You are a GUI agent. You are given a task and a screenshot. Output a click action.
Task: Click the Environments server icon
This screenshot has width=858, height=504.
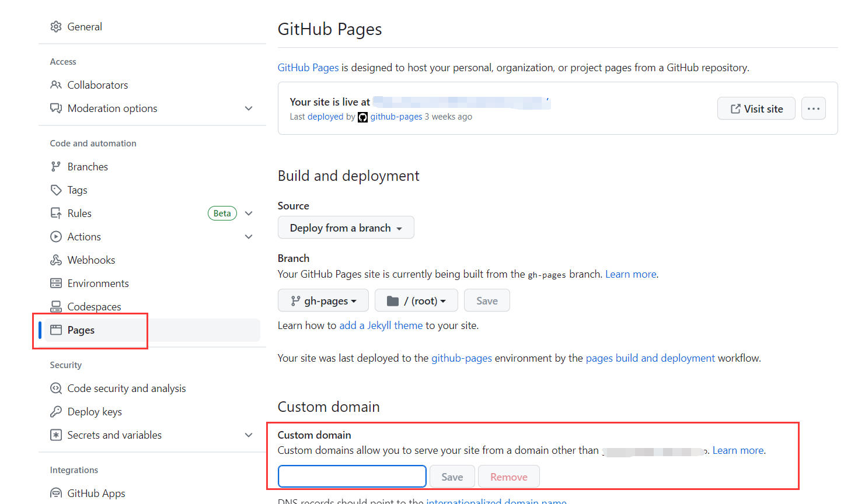pyautogui.click(x=56, y=283)
